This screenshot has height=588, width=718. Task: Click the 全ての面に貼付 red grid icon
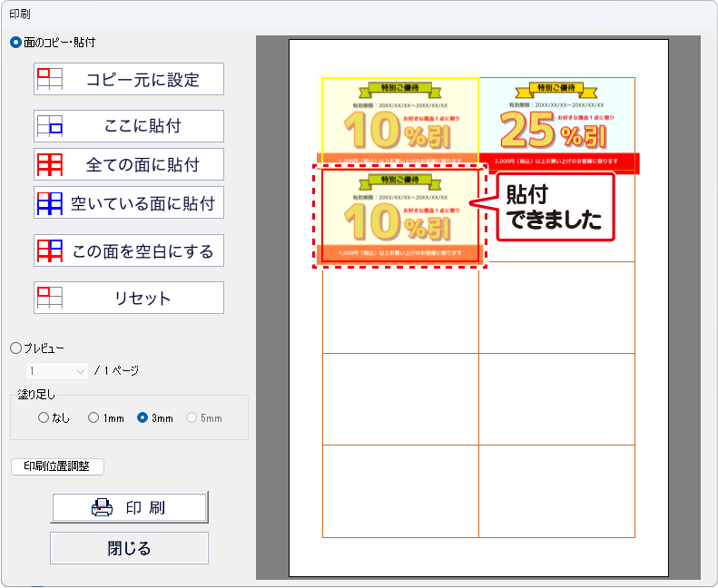pyautogui.click(x=49, y=165)
